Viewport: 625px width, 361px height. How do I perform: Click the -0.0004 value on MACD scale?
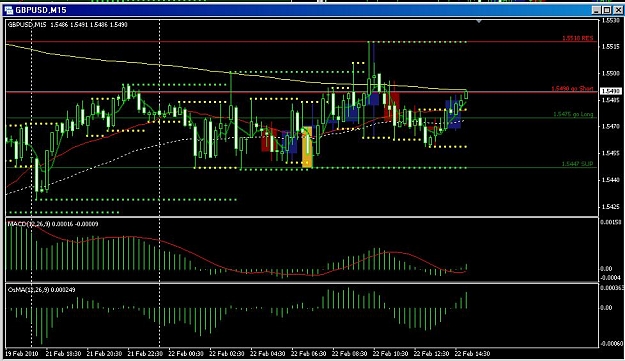[x=611, y=277]
